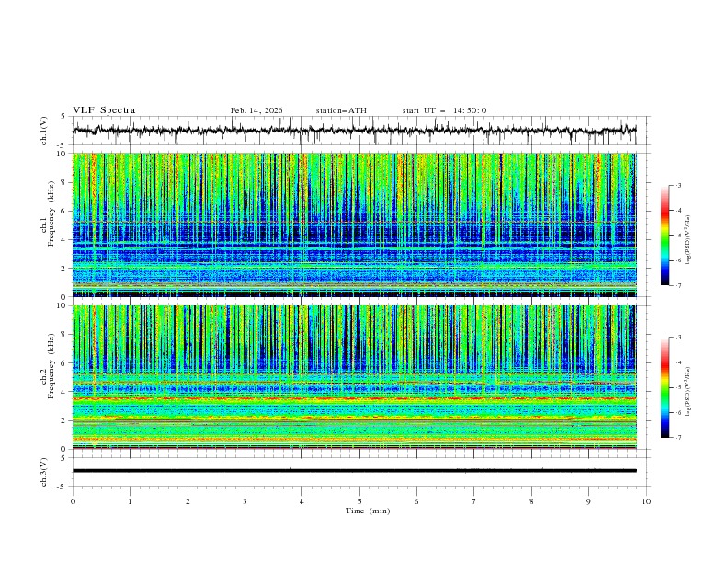Click the 'VLF Spectra' title text
The image size is (728, 563).
pos(104,110)
